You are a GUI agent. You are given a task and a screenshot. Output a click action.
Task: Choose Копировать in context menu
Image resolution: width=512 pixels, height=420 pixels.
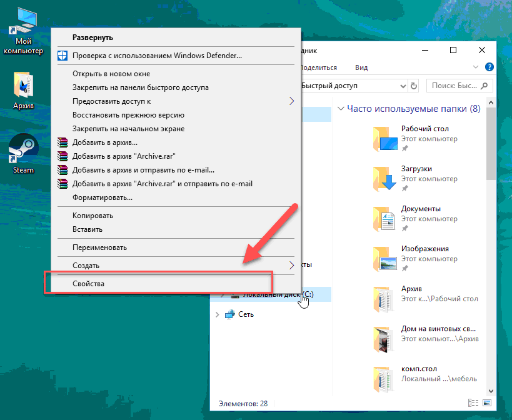pos(176,216)
